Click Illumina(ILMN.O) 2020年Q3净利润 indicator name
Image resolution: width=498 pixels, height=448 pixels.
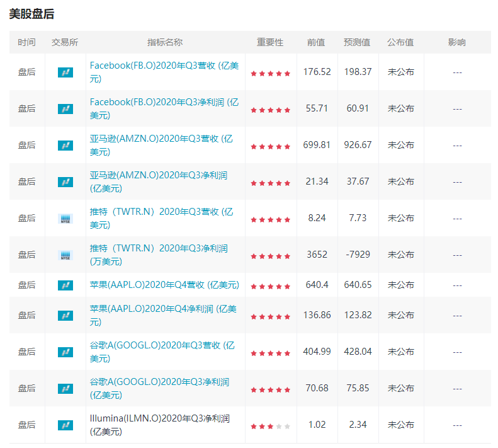coord(159,418)
